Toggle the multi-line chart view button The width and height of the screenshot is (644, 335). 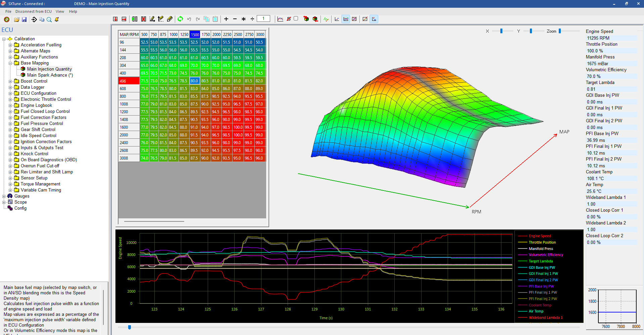coord(346,19)
